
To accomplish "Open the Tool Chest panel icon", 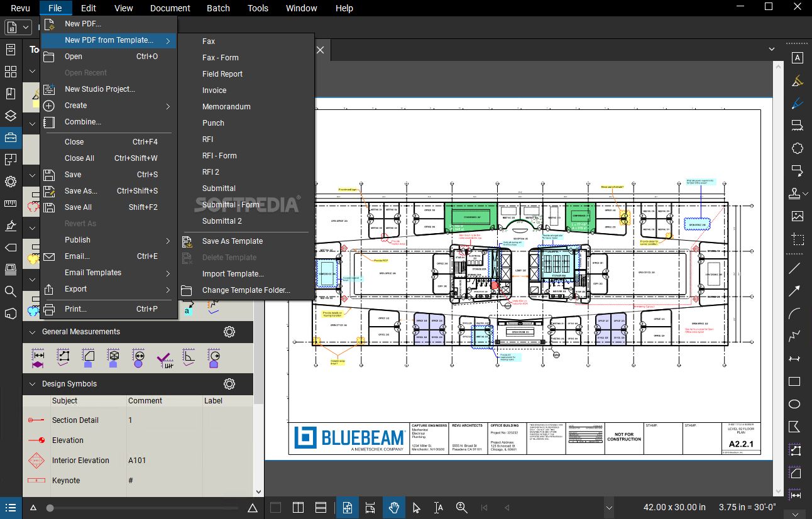I will (x=11, y=138).
